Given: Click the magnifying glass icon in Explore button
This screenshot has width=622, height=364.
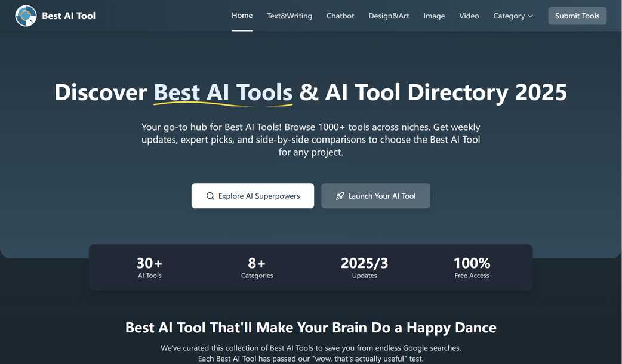Looking at the screenshot, I should point(210,196).
